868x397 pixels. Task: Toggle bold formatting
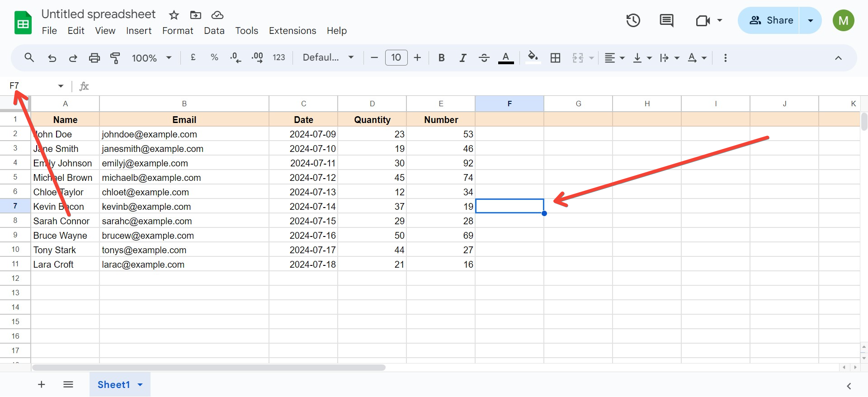442,58
